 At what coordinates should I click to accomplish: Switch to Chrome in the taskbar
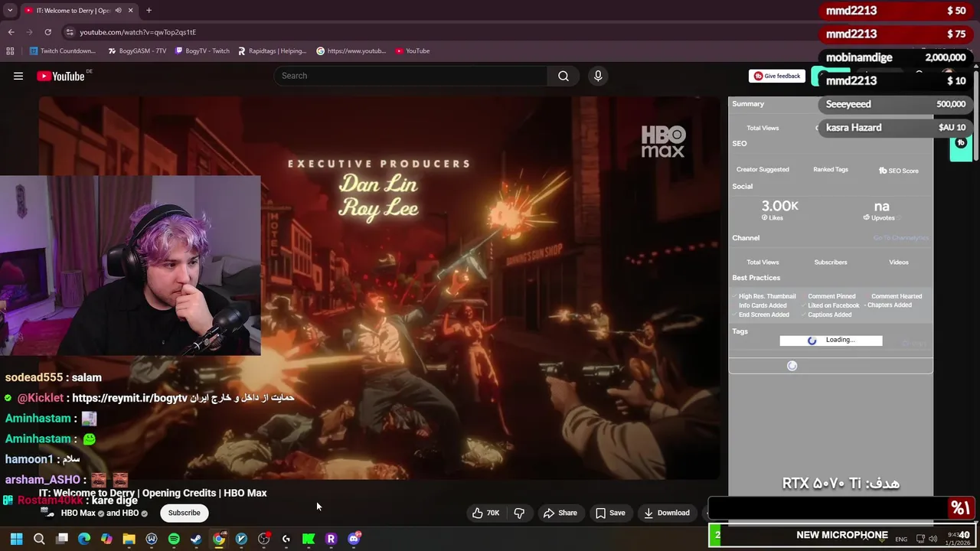click(x=219, y=539)
